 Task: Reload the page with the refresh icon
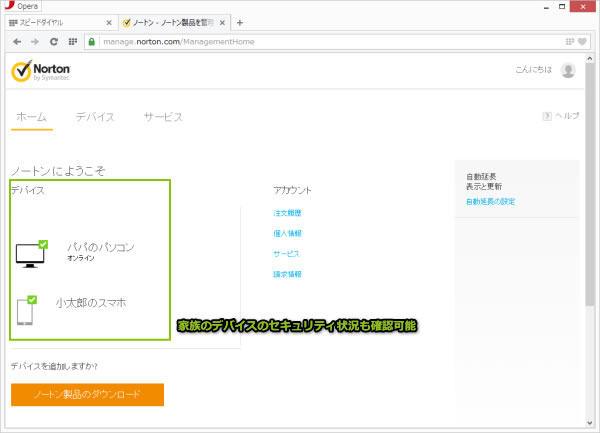coord(54,42)
